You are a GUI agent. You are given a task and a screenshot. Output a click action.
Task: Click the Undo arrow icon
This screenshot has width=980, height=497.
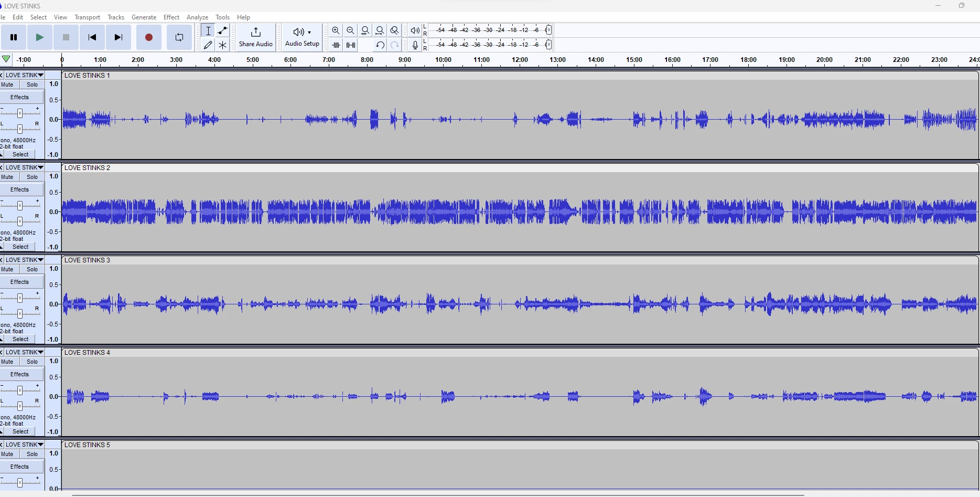[380, 45]
